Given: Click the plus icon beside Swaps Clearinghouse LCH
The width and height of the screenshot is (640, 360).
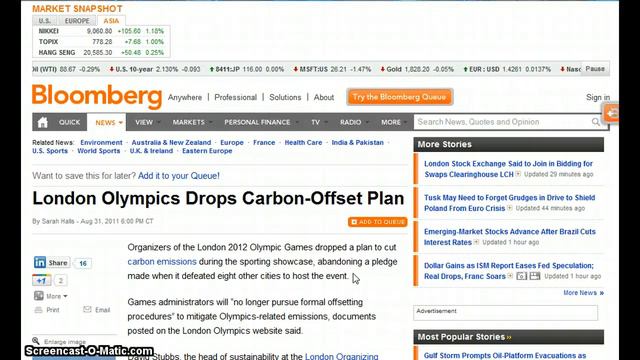Looking at the screenshot, I should [518, 174].
